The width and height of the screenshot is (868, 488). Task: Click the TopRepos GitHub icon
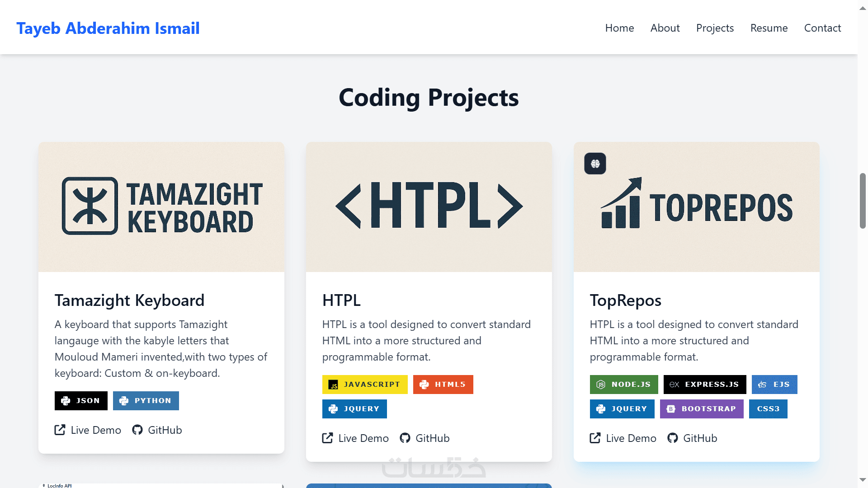(673, 438)
